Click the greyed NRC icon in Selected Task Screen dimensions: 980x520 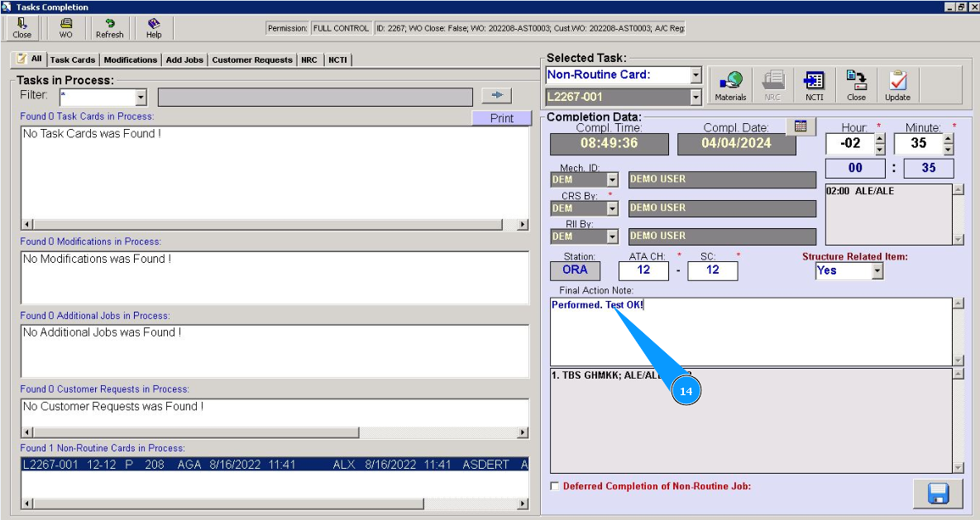pos(772,85)
